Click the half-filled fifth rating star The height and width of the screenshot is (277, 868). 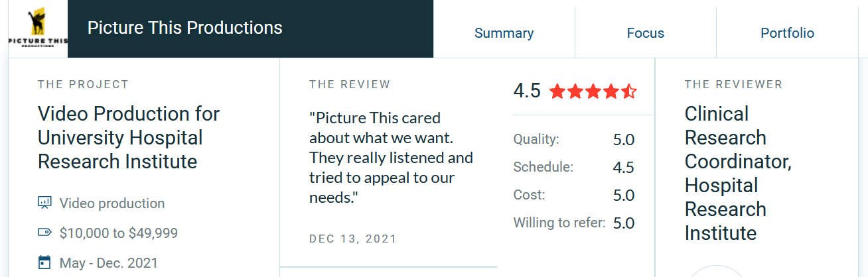click(628, 91)
